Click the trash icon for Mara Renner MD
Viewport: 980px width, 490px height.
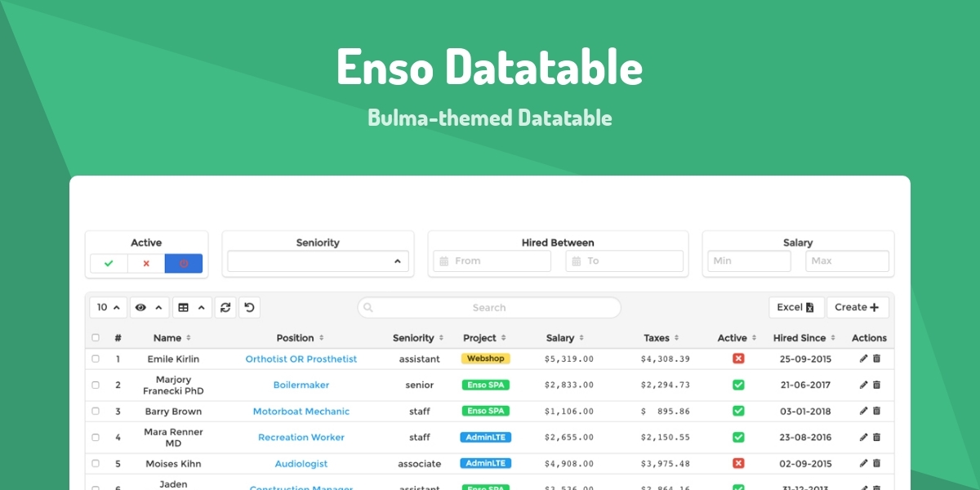pos(876,437)
